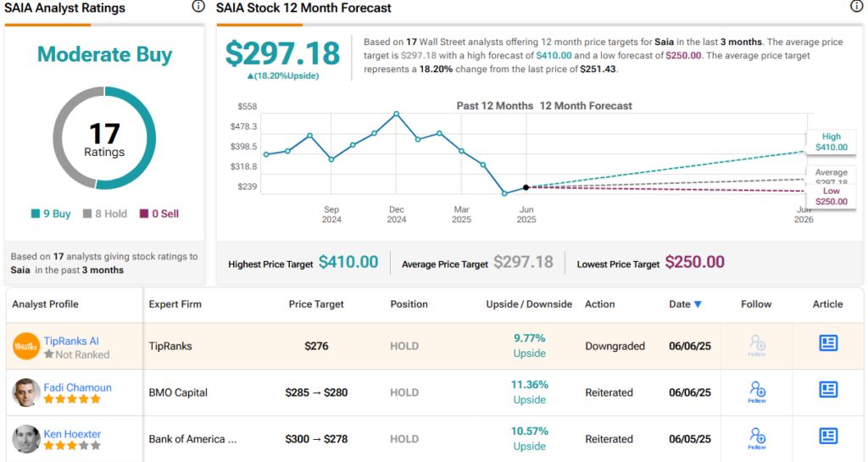Follow analyst Ken Hoexter
Image resolution: width=868 pixels, height=462 pixels.
(757, 438)
